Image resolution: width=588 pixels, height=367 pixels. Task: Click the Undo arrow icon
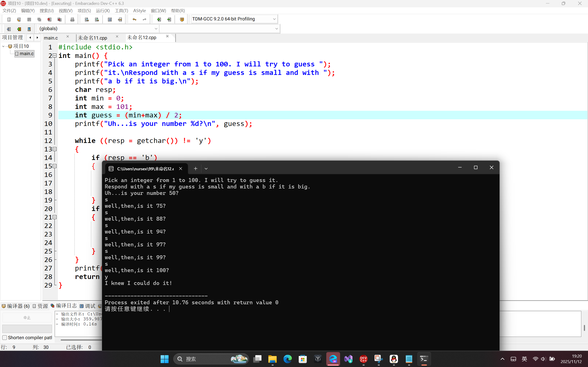click(x=134, y=19)
